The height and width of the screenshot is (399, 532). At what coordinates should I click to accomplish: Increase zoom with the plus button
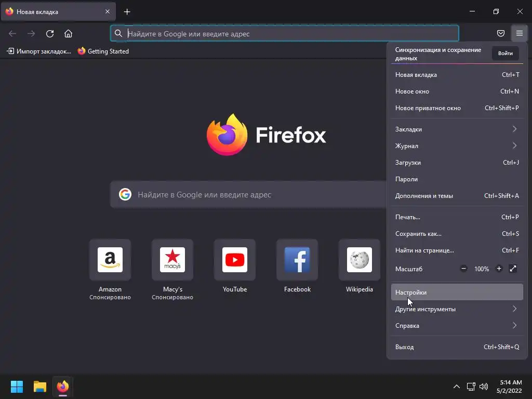pyautogui.click(x=499, y=269)
